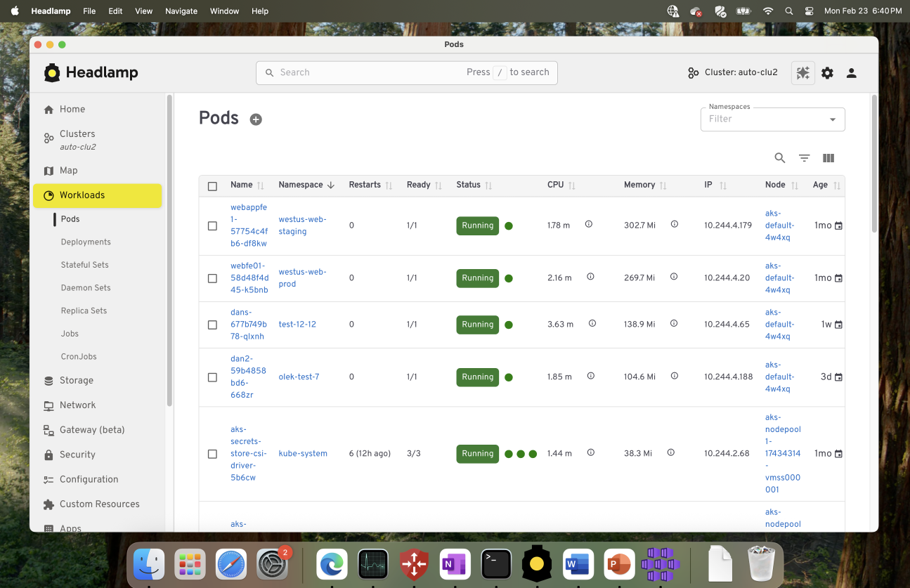
Task: Toggle the Namespace column sort arrow
Action: [x=331, y=185]
